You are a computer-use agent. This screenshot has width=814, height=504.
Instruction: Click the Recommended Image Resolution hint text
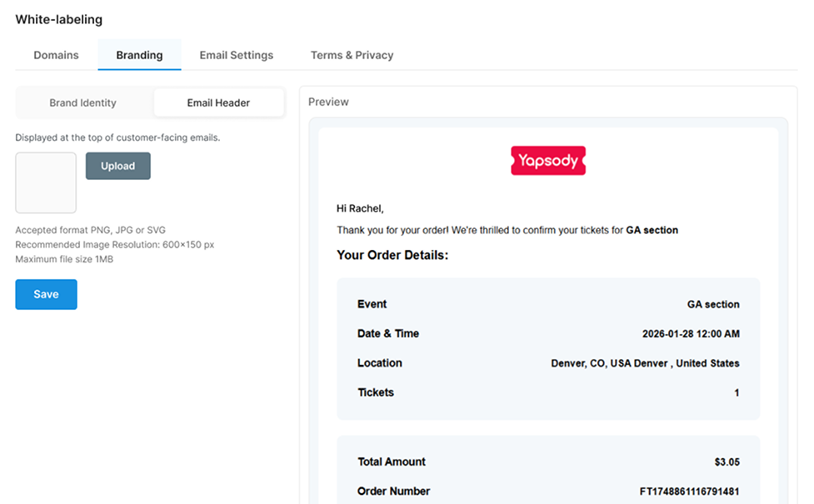pyautogui.click(x=114, y=245)
